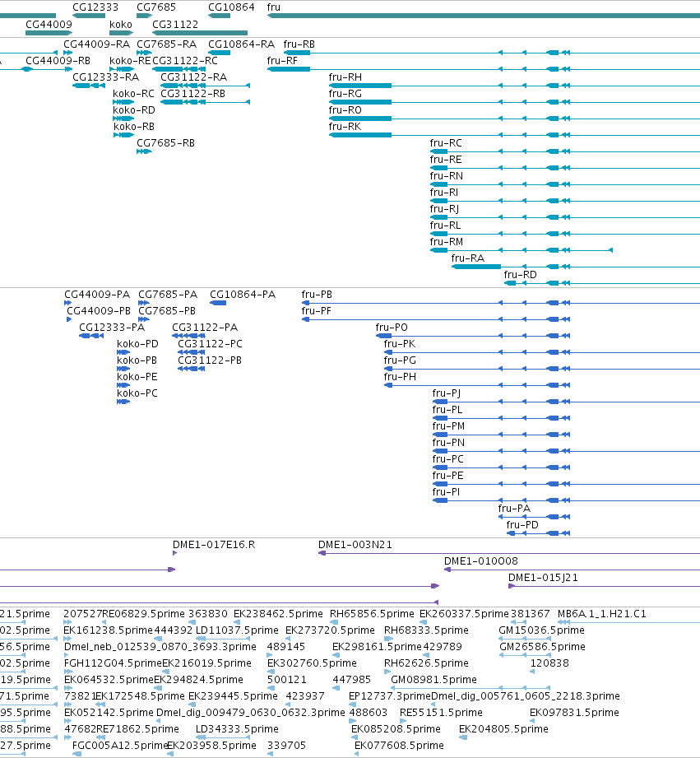Select protein fru-PJ

coord(447,393)
